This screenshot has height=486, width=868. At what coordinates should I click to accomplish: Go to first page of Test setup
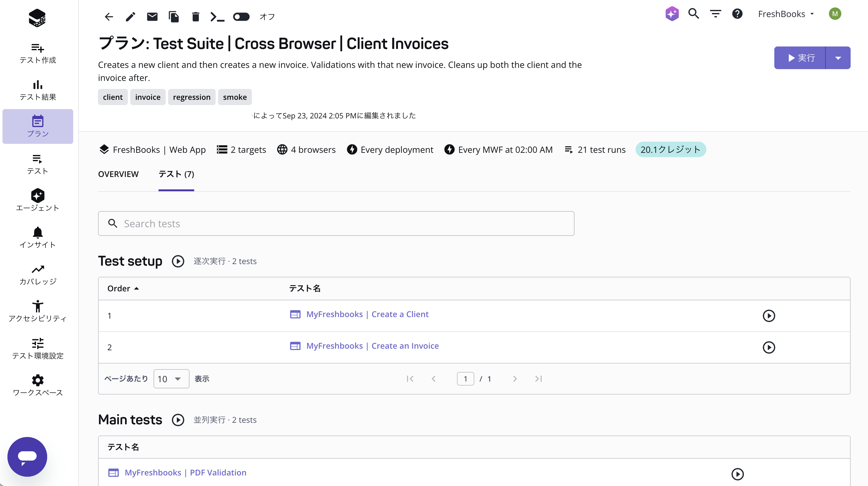click(410, 379)
